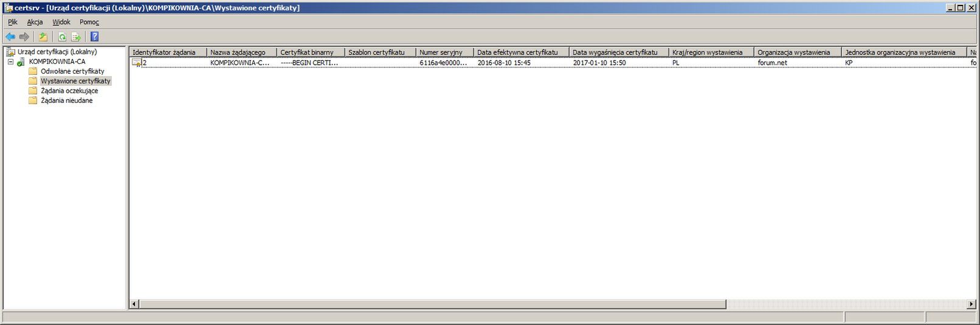Open the Akcja menu

point(35,22)
